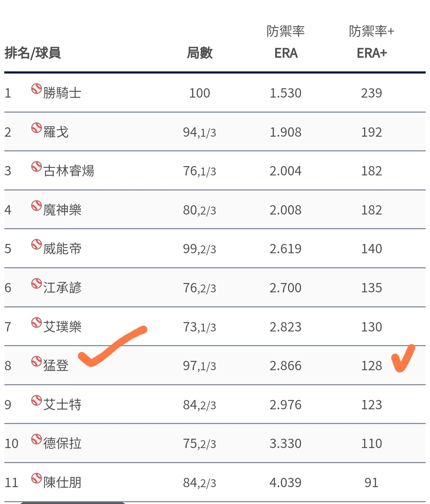Sort by the 防禦率+ ERA+ column header
The height and width of the screenshot is (504, 430).
(x=372, y=42)
